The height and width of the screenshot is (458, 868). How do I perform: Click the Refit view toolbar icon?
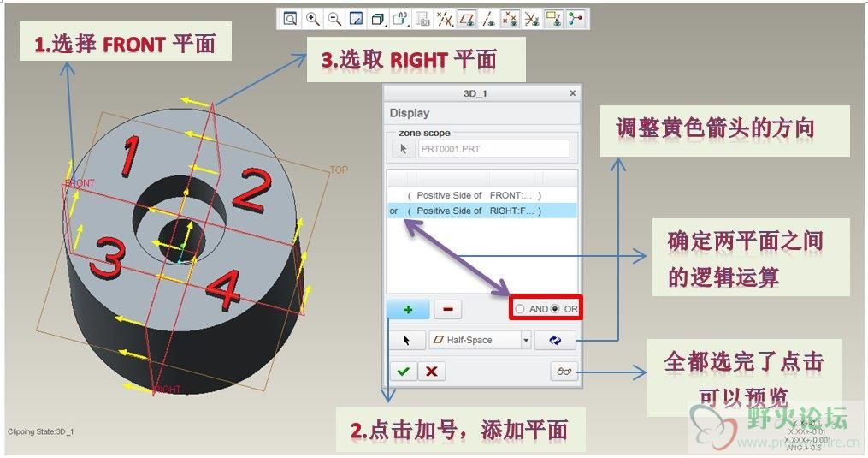(290, 20)
